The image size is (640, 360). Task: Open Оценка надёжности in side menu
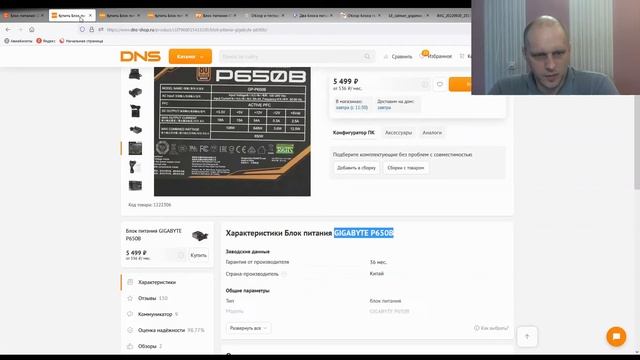[161, 330]
